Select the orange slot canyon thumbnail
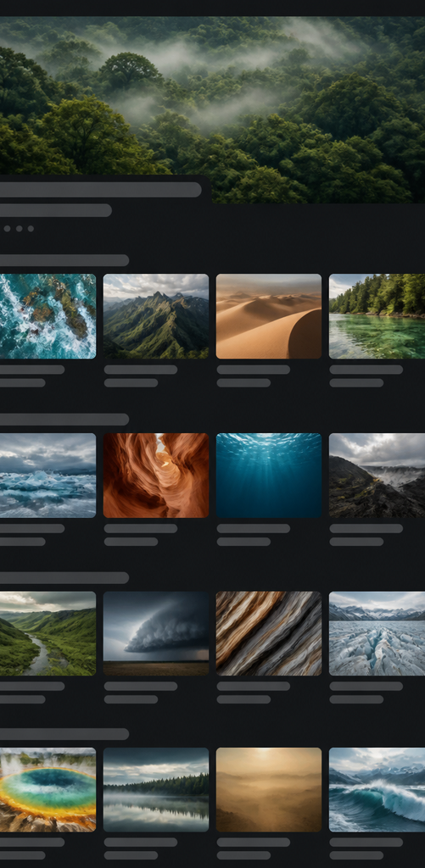Image resolution: width=425 pixels, height=868 pixels. point(156,476)
